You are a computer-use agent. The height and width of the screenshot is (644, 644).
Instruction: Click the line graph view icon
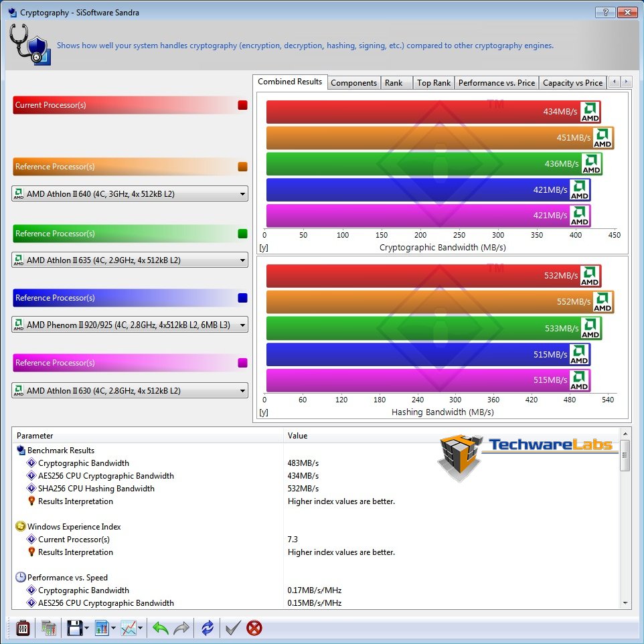click(129, 627)
